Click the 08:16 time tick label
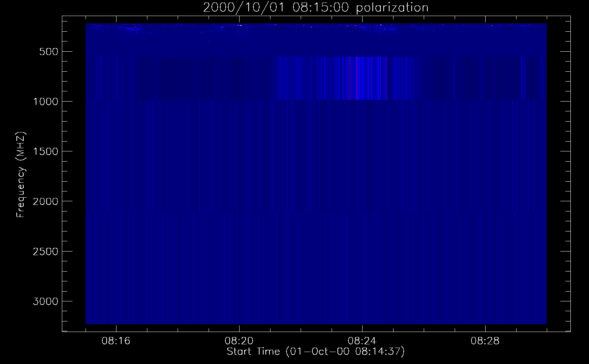Image resolution: width=589 pixels, height=364 pixels. coord(116,341)
